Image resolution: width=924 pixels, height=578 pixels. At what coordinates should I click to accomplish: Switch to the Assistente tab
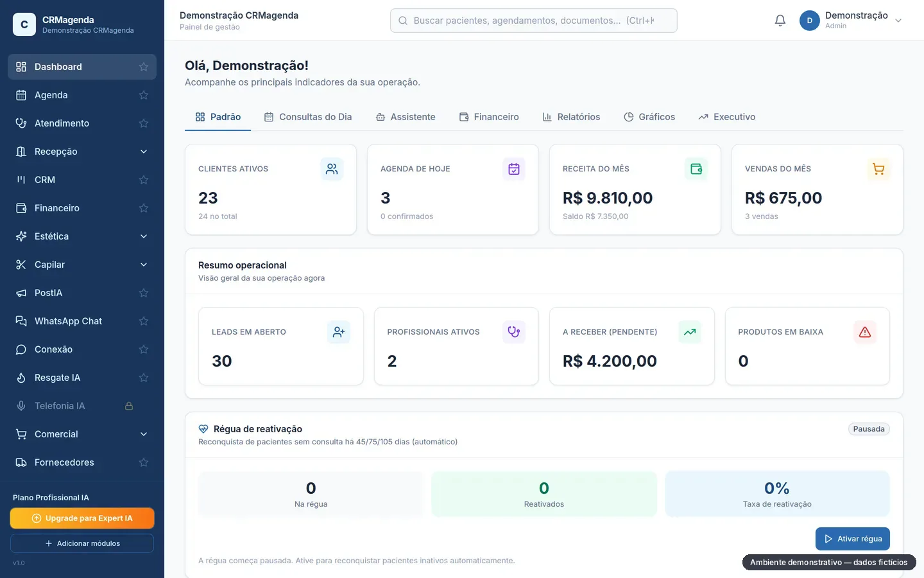point(406,117)
